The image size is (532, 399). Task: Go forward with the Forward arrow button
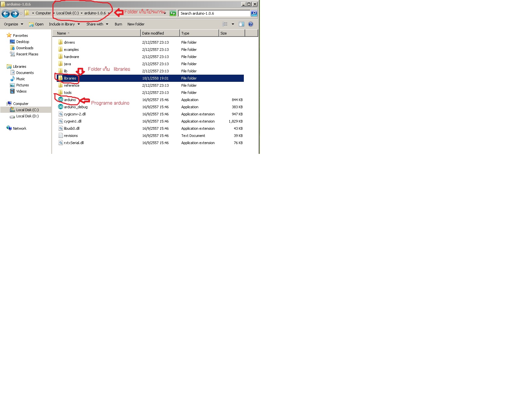click(15, 13)
